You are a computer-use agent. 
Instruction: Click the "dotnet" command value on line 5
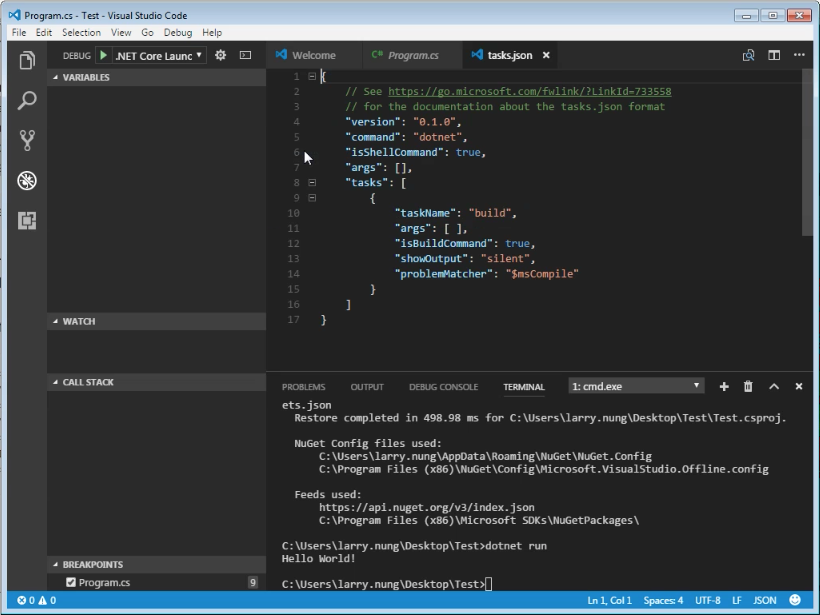click(x=437, y=137)
